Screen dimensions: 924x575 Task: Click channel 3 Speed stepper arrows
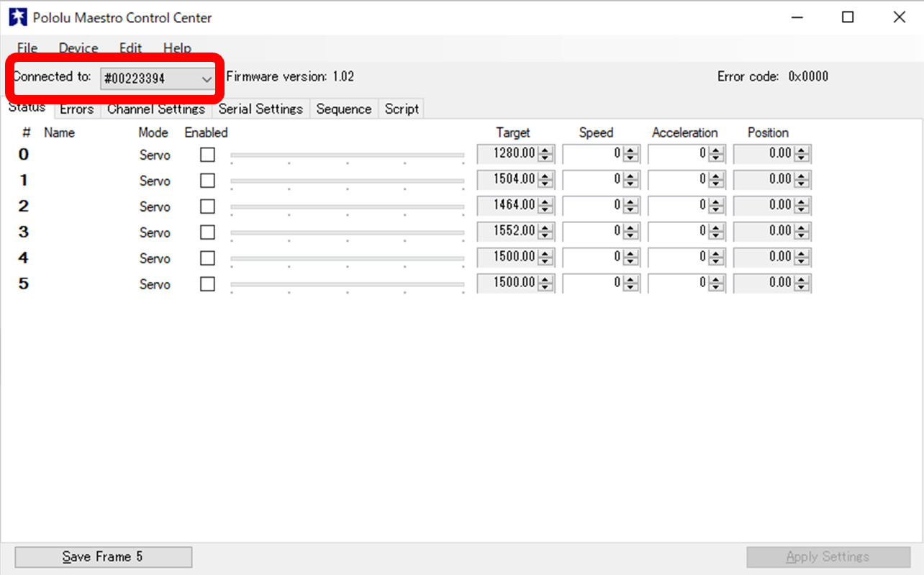pos(631,231)
